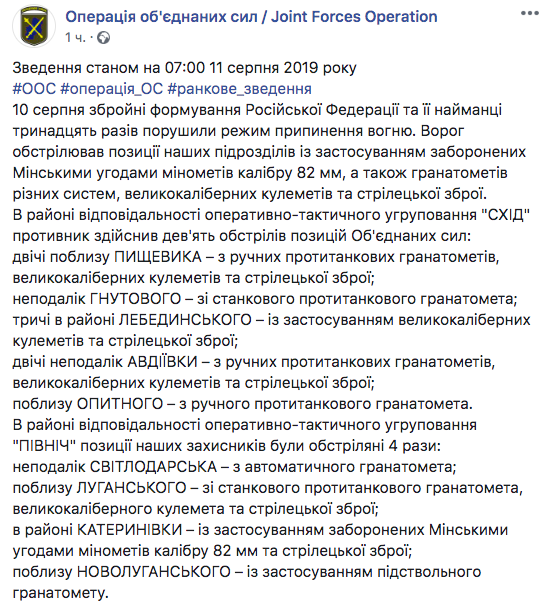Click the word ЛЕБЕДИНСЬКОГО in the post
This screenshot has height=604, width=546.
coord(185,320)
